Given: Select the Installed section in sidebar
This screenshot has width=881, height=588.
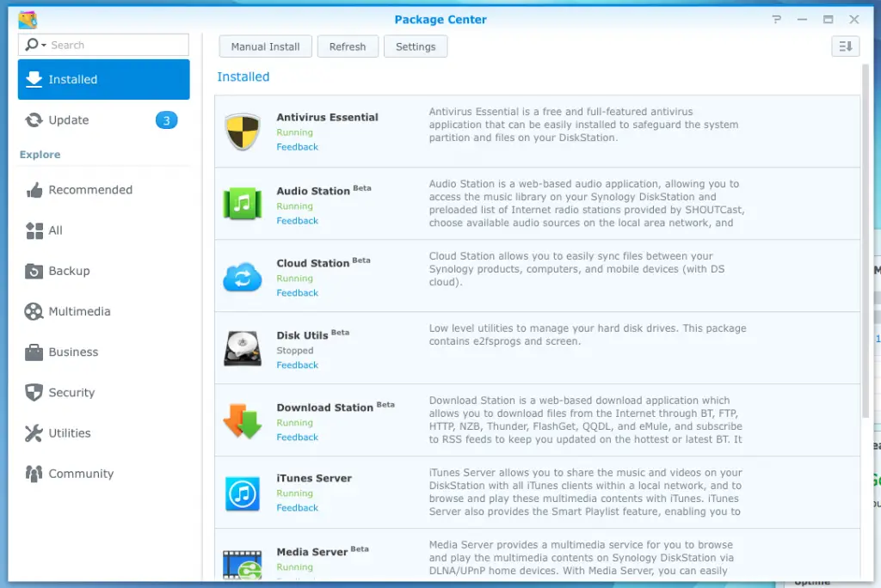Looking at the screenshot, I should pyautogui.click(x=104, y=79).
